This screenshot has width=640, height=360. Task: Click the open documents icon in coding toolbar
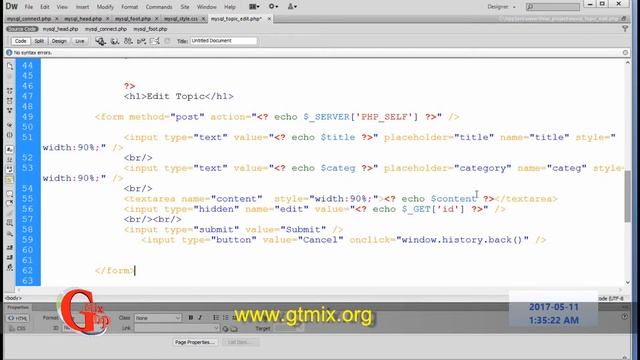(10, 67)
